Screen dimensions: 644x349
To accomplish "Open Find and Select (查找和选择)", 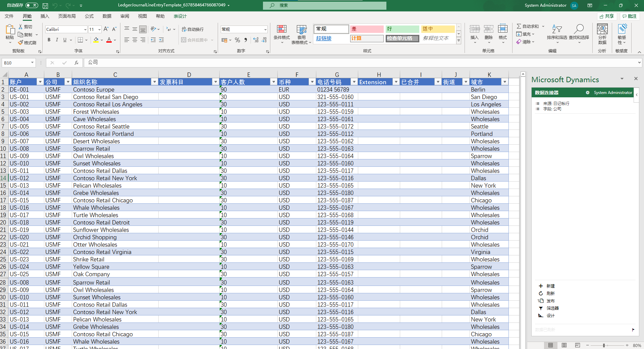I will 579,34.
